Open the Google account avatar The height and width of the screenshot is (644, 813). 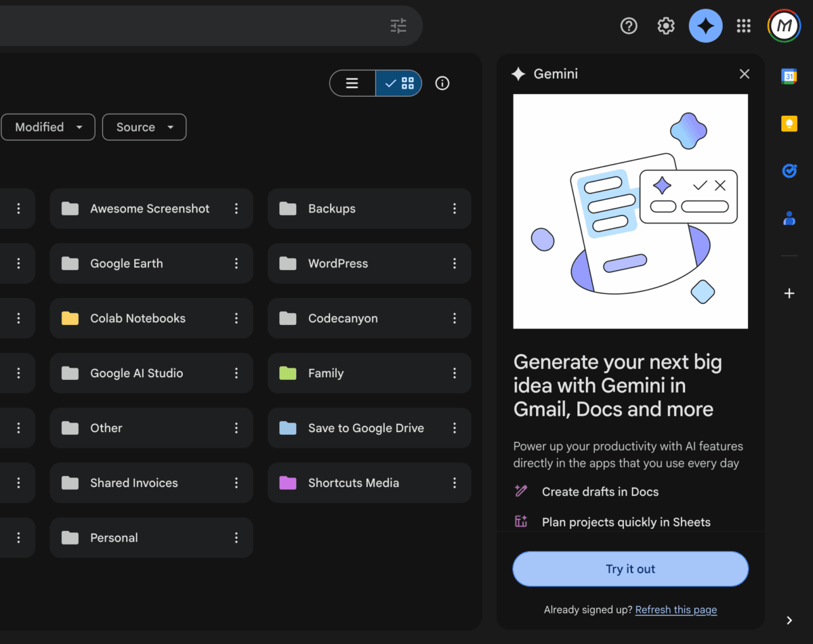pyautogui.click(x=784, y=26)
